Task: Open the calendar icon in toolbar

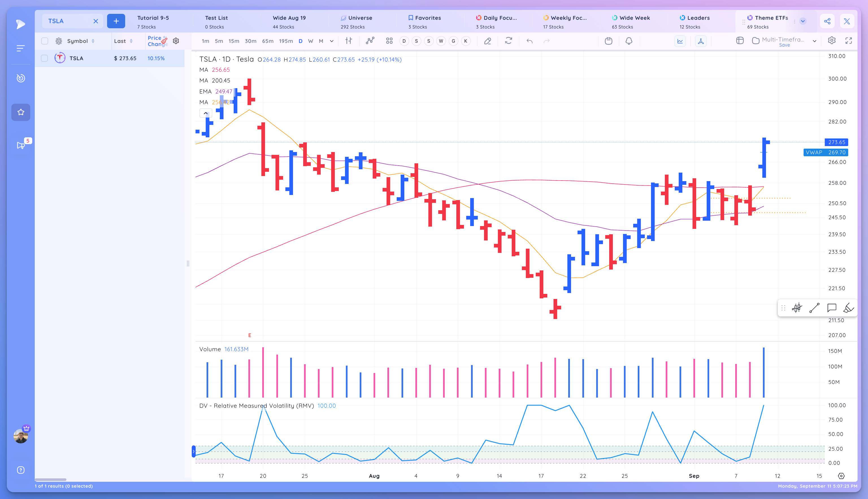Action: click(609, 41)
